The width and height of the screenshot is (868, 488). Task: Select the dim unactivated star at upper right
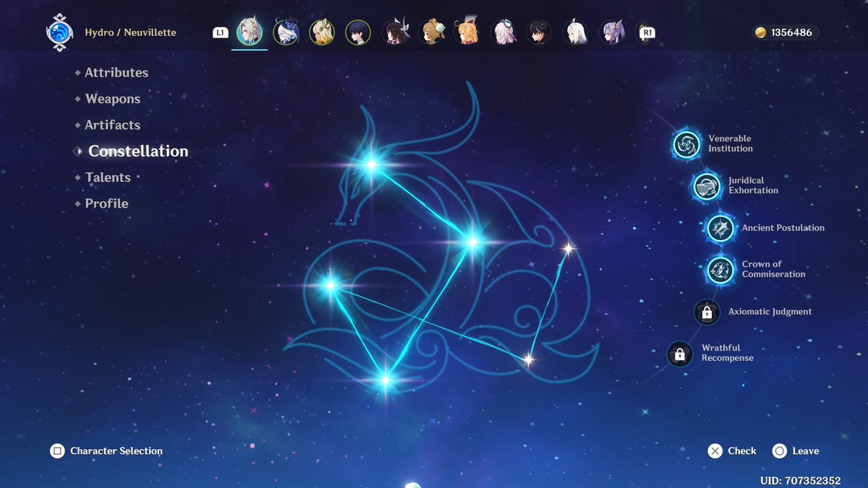568,249
